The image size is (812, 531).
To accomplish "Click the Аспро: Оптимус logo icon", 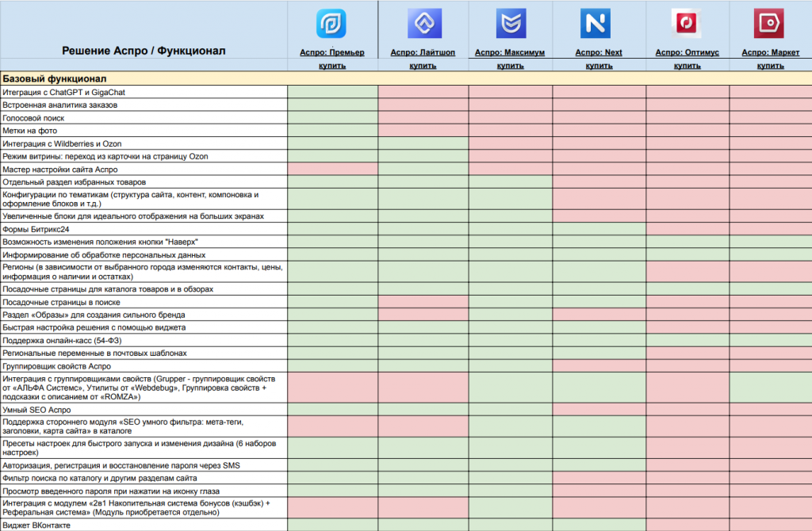I will 686,23.
